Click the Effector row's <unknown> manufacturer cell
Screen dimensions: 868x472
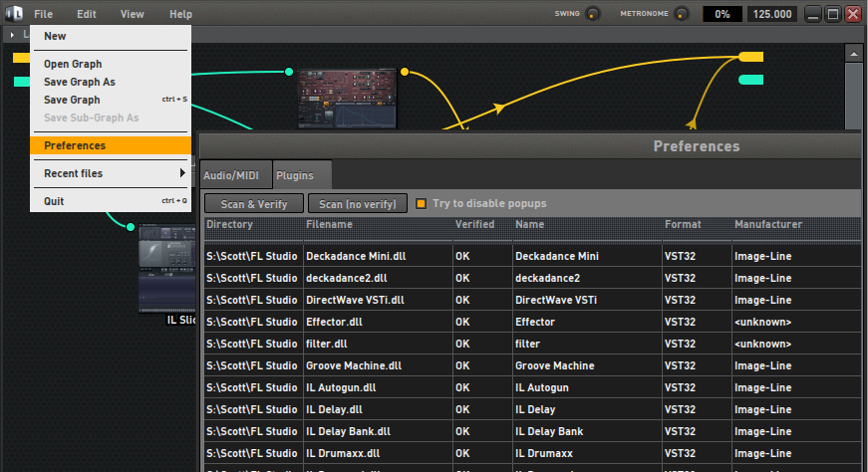pyautogui.click(x=796, y=322)
